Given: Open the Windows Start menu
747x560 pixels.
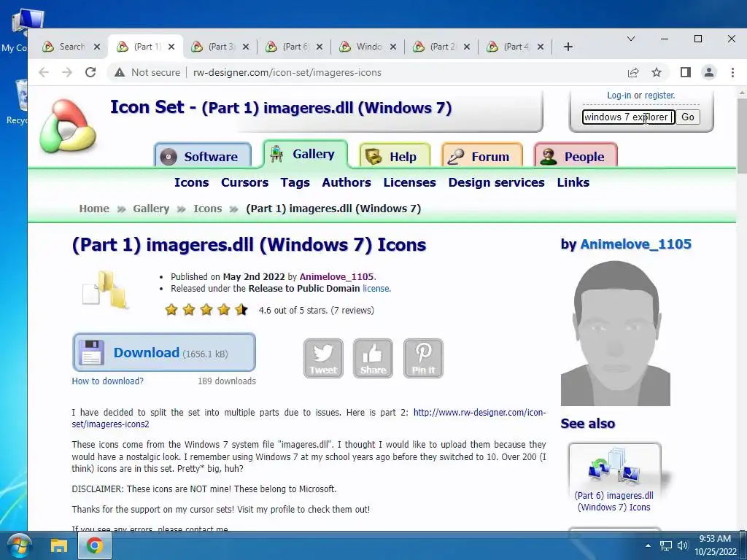Looking at the screenshot, I should click(20, 545).
